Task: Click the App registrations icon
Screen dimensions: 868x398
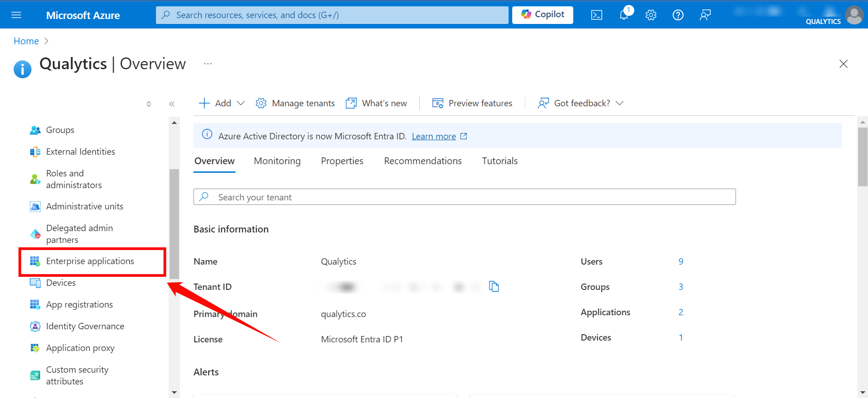Action: [x=35, y=305]
